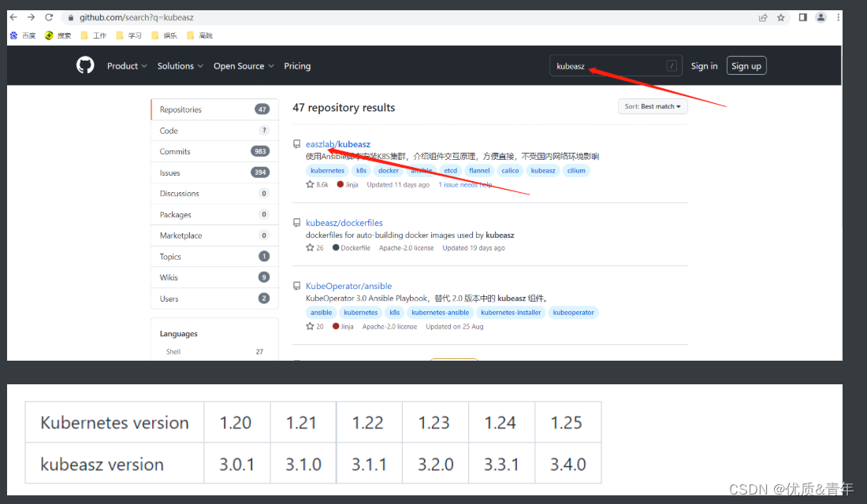Click the repo icon beside kubeasz/dockerfiles

[x=297, y=223]
